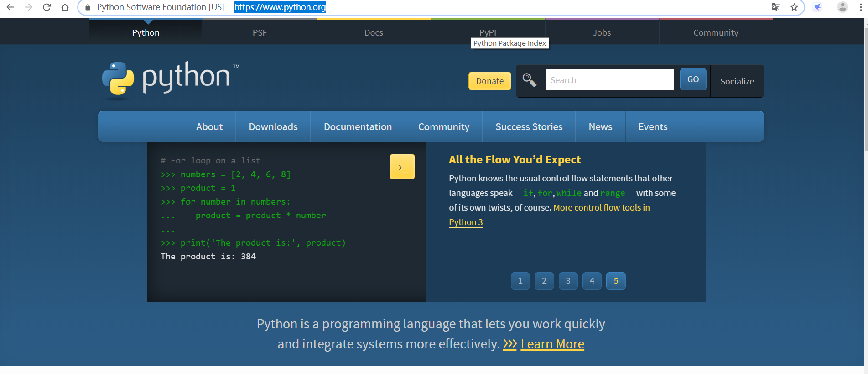
Task: Click the GO search button
Action: point(693,79)
